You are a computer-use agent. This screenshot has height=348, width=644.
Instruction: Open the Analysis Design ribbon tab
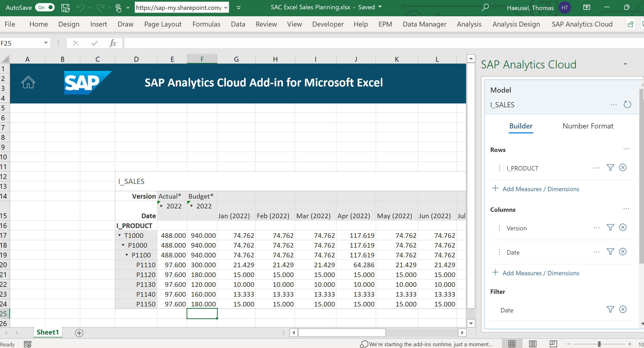click(x=516, y=24)
